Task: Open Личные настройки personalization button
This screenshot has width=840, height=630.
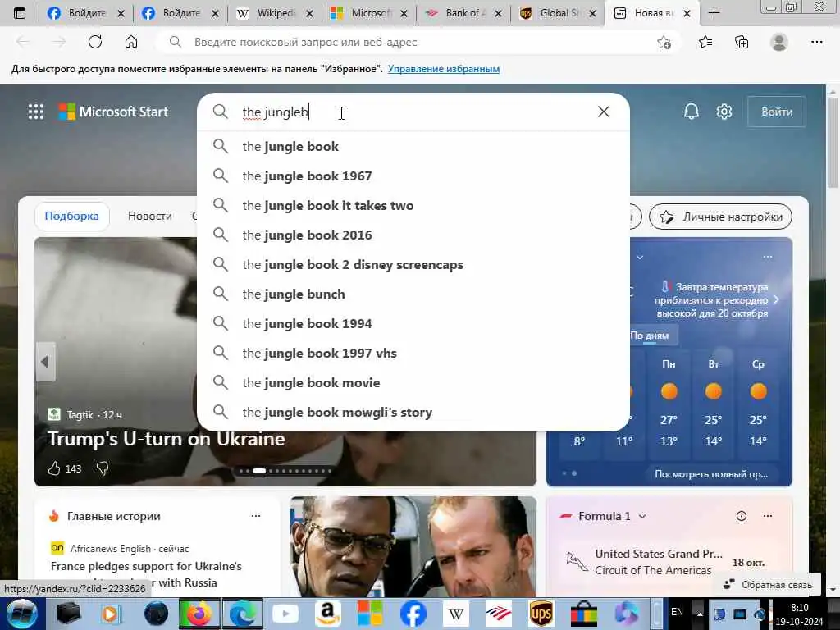Action: coord(720,217)
